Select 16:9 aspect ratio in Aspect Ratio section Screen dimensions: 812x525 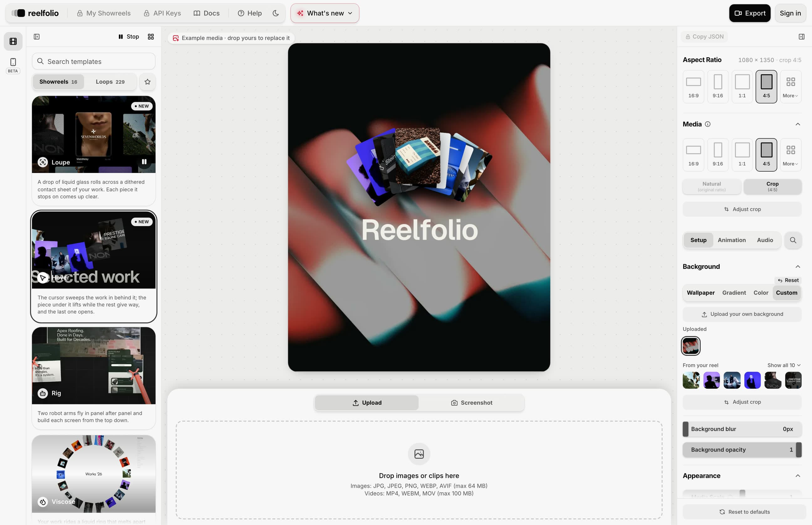click(693, 86)
